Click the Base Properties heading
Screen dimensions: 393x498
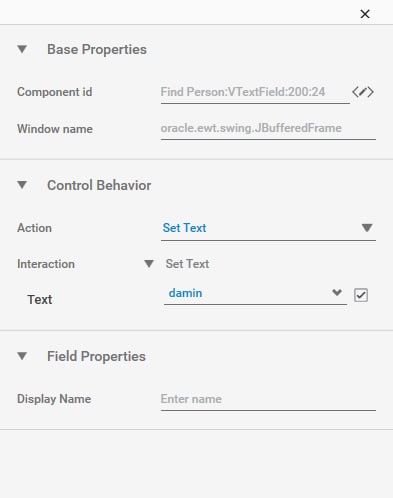coord(97,49)
